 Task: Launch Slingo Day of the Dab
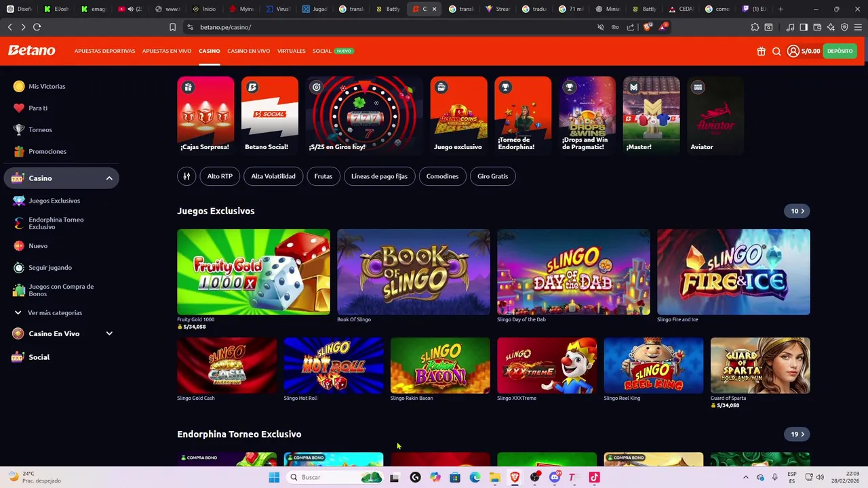(574, 272)
